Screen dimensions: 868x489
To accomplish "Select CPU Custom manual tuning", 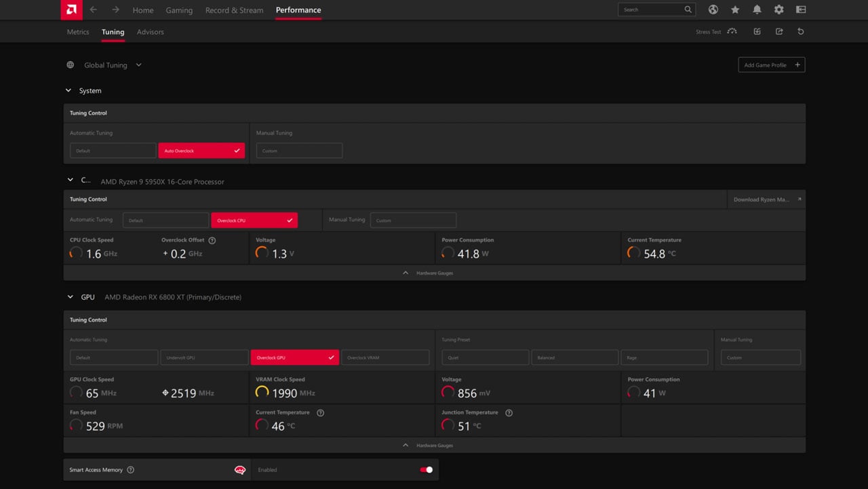I will point(413,220).
